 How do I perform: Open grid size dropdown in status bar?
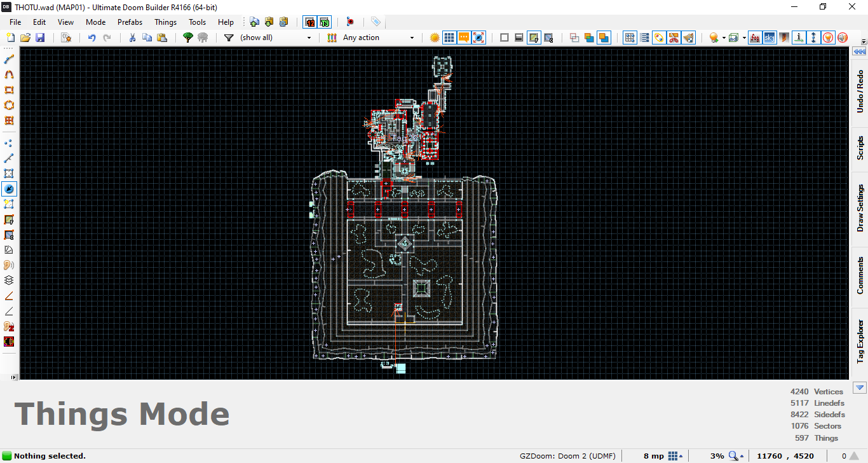(x=675, y=456)
